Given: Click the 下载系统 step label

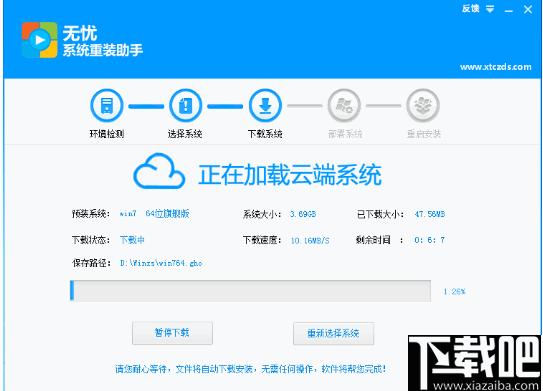Looking at the screenshot, I should pos(265,134).
